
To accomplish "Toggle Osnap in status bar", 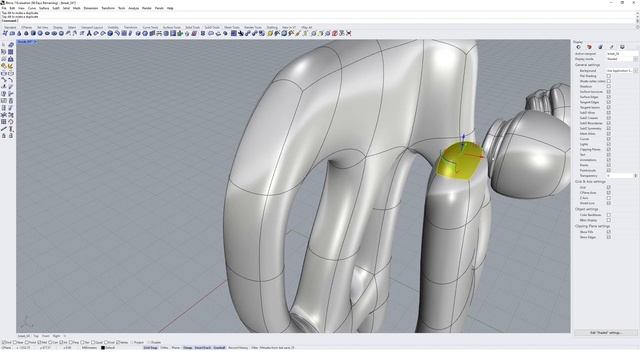I will [187, 348].
